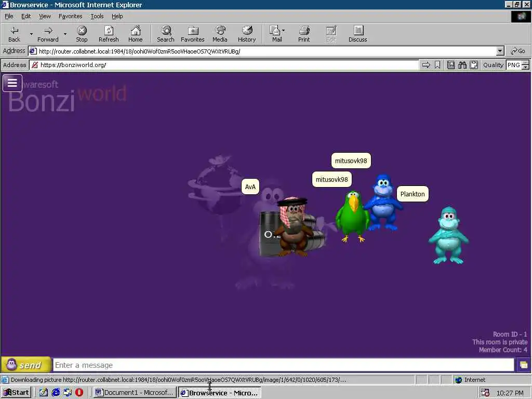Open Back button history dropdown arrow
The height and width of the screenshot is (399, 532).
click(x=31, y=34)
